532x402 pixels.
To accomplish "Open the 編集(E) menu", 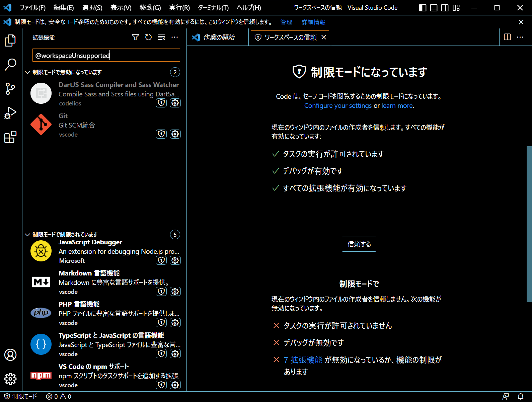I will click(64, 8).
